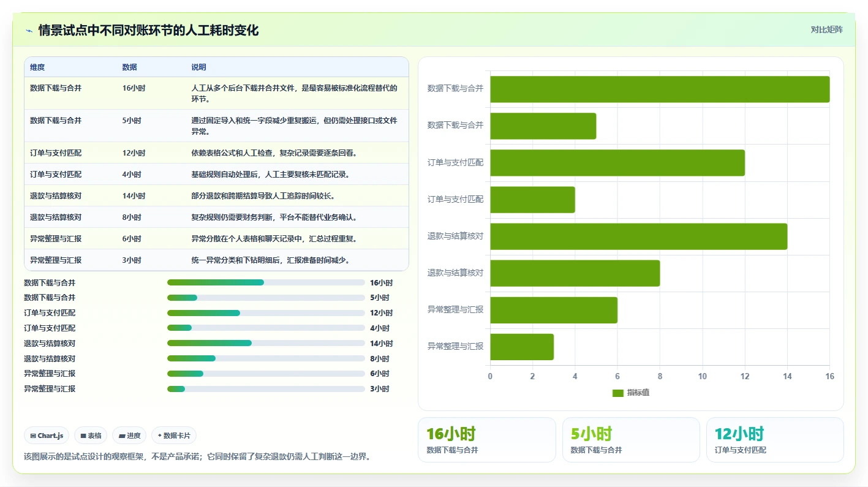Select the 表格 chip
Screen dimensions: 868x487
pyautogui.click(x=91, y=436)
